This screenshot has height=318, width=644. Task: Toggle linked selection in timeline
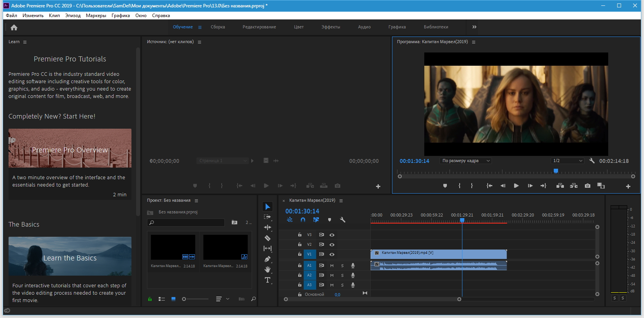coord(316,220)
